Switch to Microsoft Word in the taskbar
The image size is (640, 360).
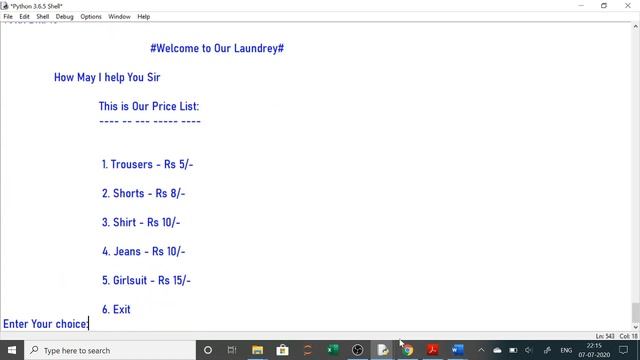click(458, 350)
